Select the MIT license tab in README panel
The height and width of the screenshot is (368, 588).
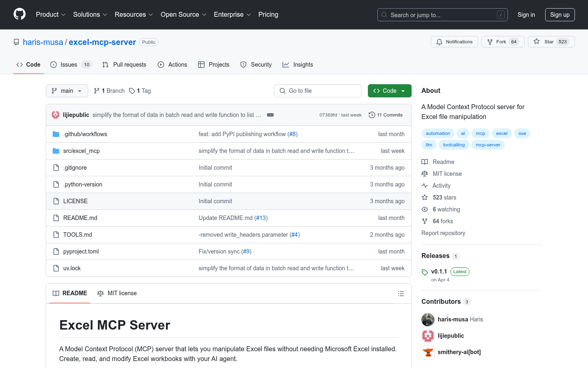click(x=117, y=293)
